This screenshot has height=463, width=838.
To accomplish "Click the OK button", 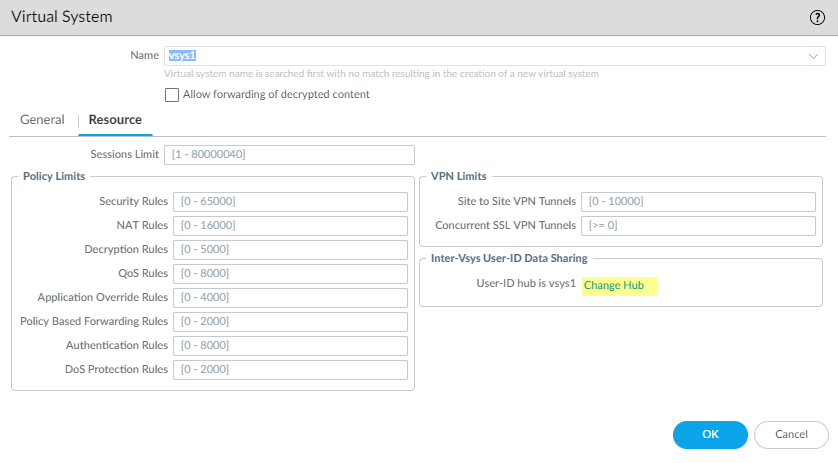I will (710, 434).
